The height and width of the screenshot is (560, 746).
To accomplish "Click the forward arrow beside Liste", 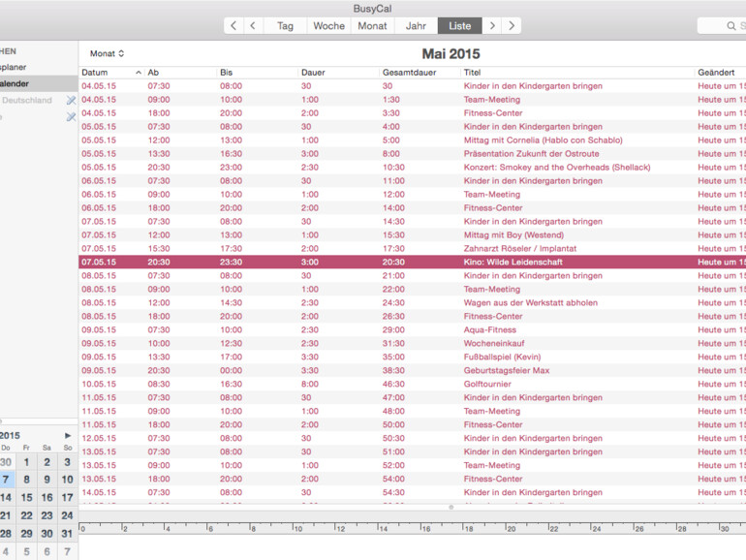I will 492,26.
